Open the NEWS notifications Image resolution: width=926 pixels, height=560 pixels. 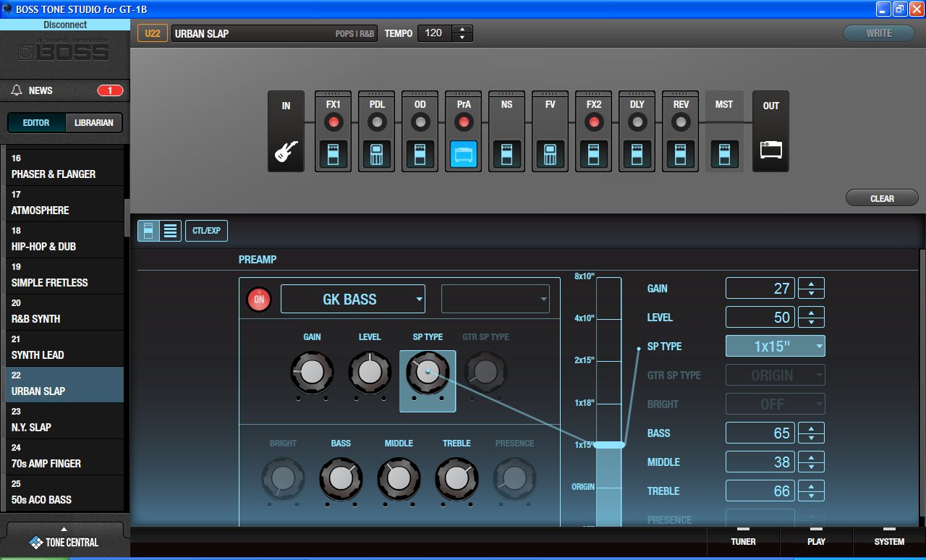65,90
